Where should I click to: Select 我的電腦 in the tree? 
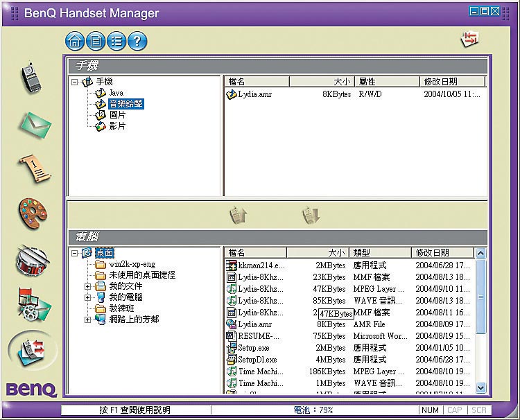[x=125, y=297]
